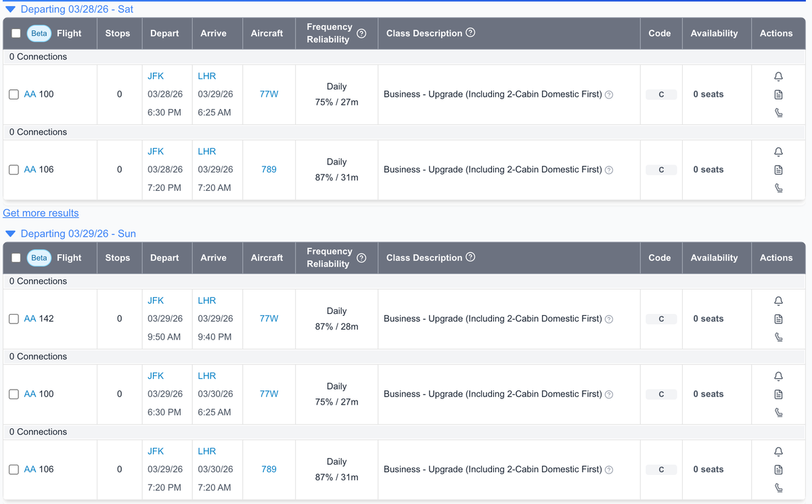Open the bell alert for flight AA 106
The image size is (812, 504).
[778, 152]
